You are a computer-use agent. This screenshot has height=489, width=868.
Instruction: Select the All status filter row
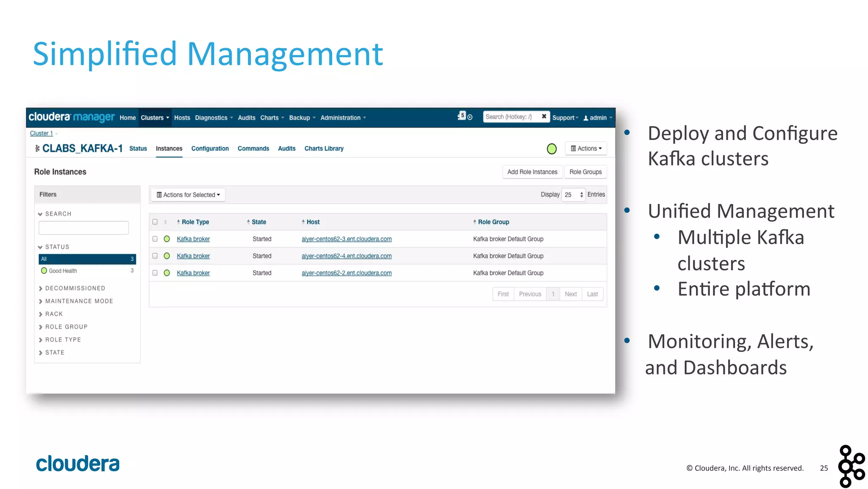click(x=87, y=259)
